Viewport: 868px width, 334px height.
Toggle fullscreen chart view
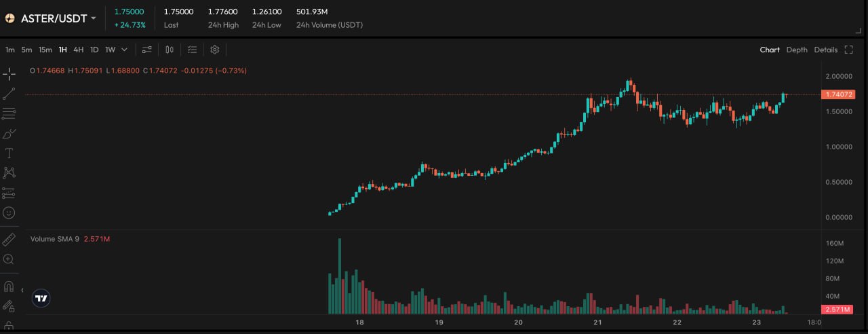click(848, 50)
